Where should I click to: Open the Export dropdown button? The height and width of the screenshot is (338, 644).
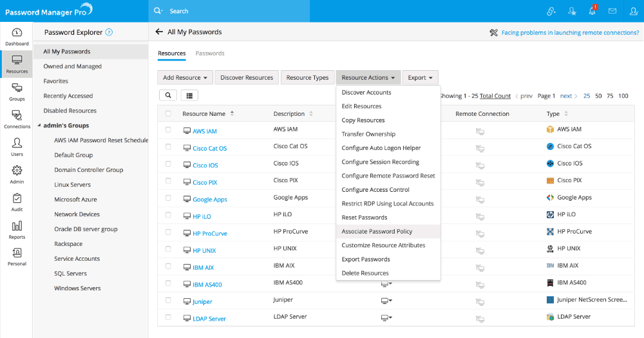[x=421, y=78]
